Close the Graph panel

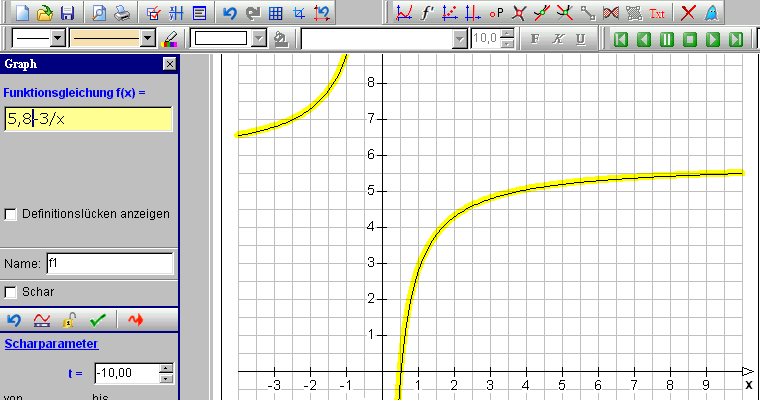tap(169, 64)
